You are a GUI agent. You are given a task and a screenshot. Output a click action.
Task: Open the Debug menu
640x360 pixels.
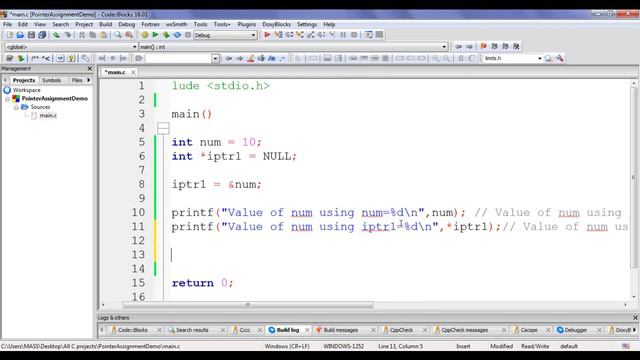tap(127, 24)
